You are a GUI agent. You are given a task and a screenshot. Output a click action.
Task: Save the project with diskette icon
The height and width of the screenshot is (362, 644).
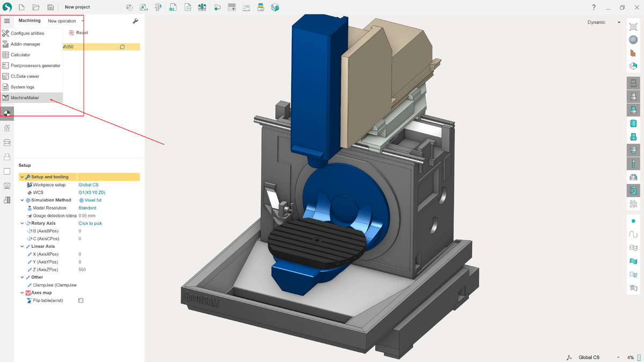tap(50, 8)
